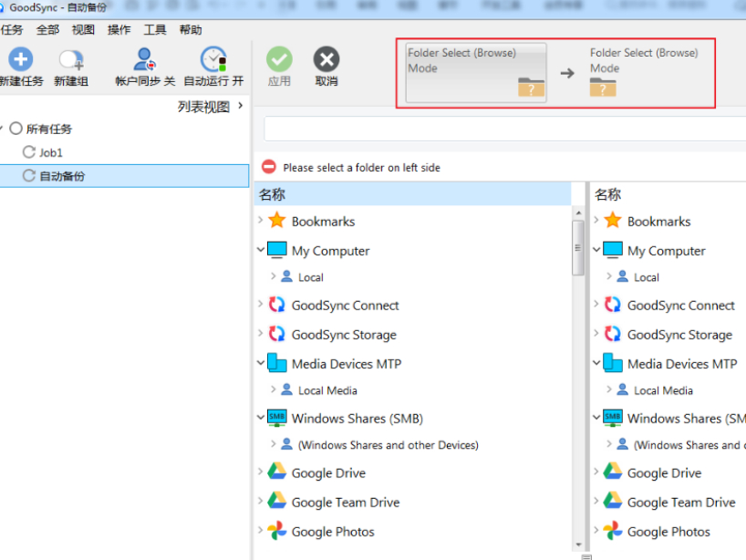Click the 取消 cancel X icon

tap(326, 59)
